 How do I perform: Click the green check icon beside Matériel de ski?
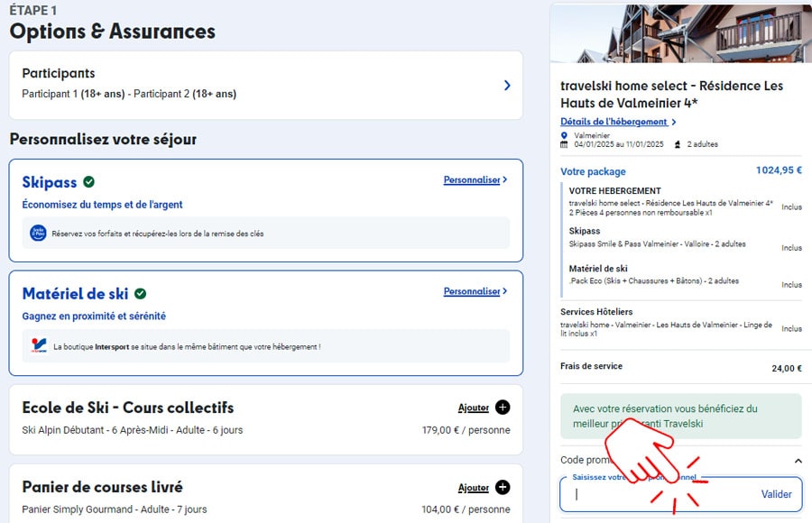point(141,294)
